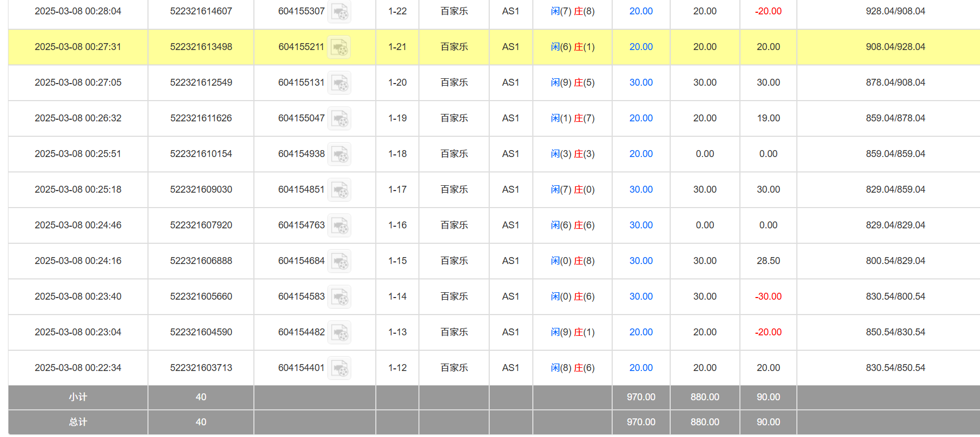The image size is (980, 437).
Task: Click video icon for round 604154401
Action: pos(339,368)
